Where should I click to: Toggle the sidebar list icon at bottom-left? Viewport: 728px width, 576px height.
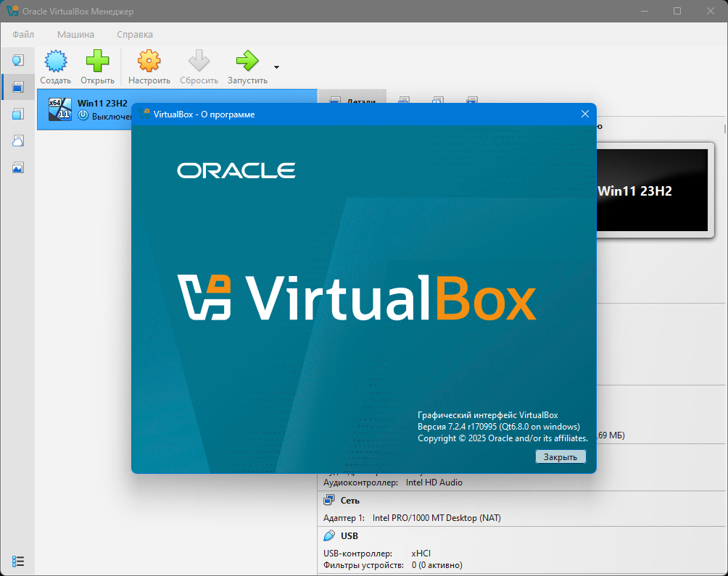pos(18,561)
